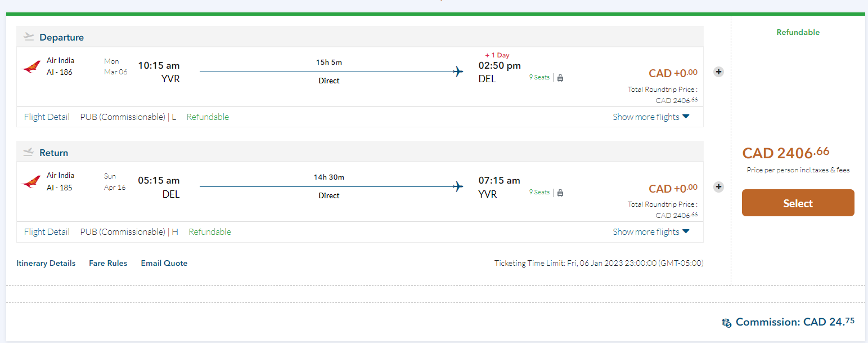
Task: Click the Air India logo on return flight
Action: (x=31, y=182)
